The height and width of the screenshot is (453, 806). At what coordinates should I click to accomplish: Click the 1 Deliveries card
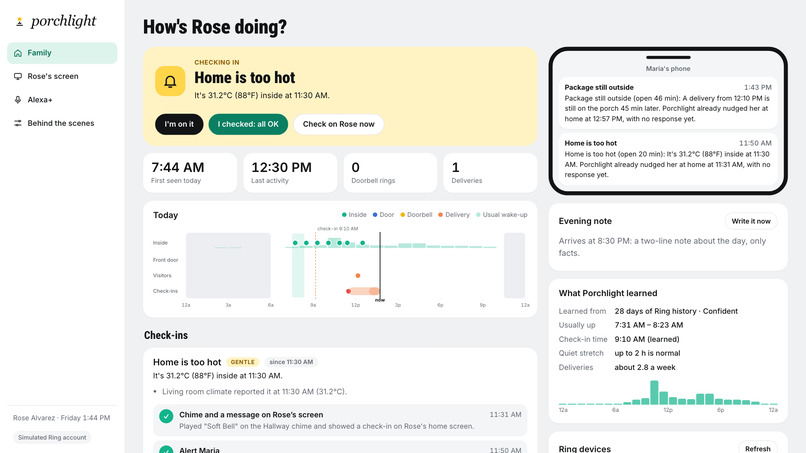(490, 173)
